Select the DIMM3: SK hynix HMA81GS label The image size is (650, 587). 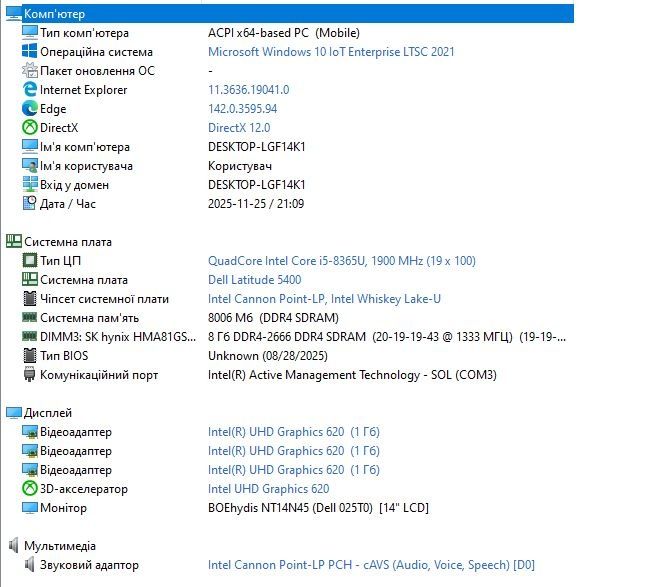(x=118, y=337)
